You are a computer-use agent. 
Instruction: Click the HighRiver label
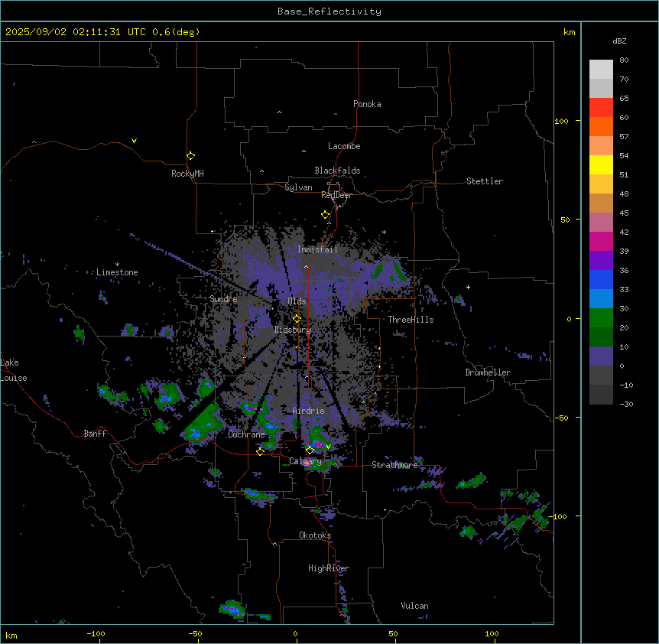(329, 568)
